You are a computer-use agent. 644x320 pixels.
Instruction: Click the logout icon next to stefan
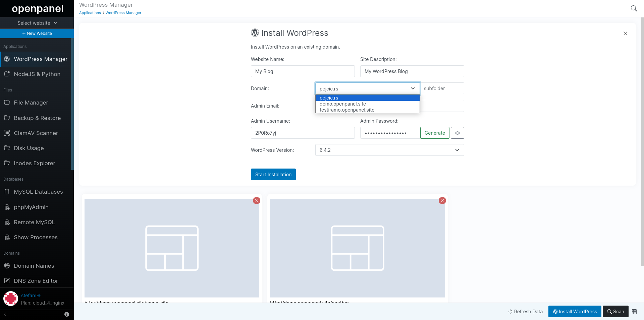coord(38,296)
